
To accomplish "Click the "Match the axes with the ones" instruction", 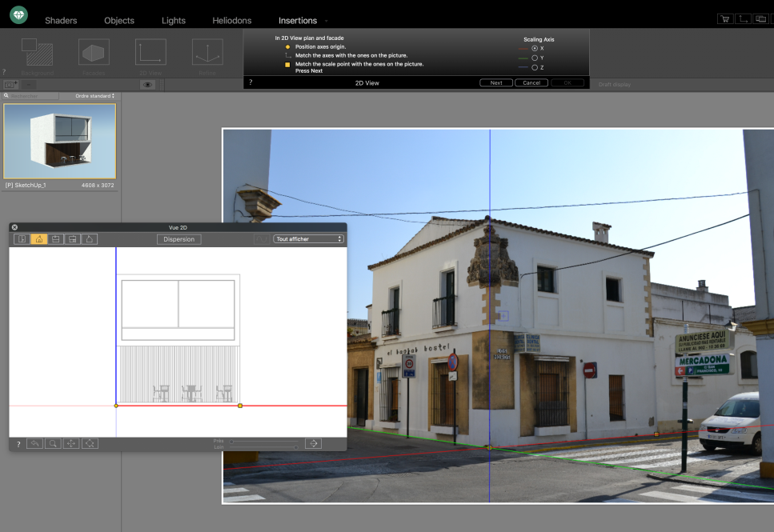I will pyautogui.click(x=351, y=55).
